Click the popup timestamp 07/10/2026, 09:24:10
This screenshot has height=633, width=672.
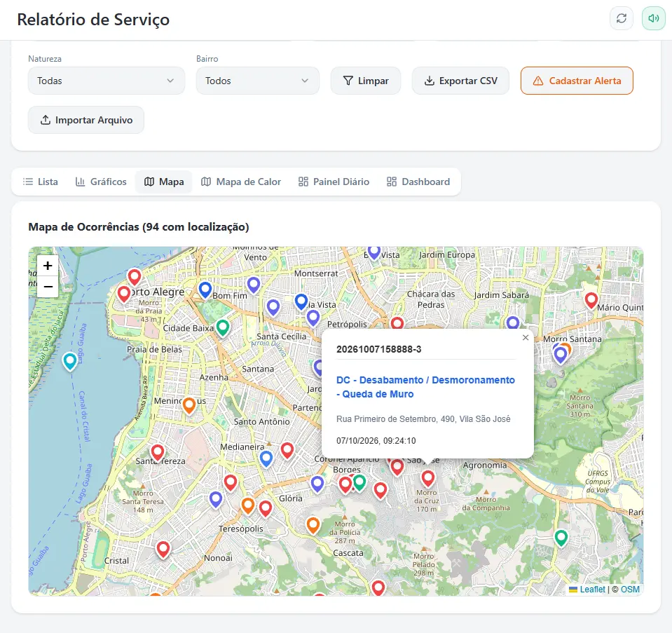coord(376,441)
